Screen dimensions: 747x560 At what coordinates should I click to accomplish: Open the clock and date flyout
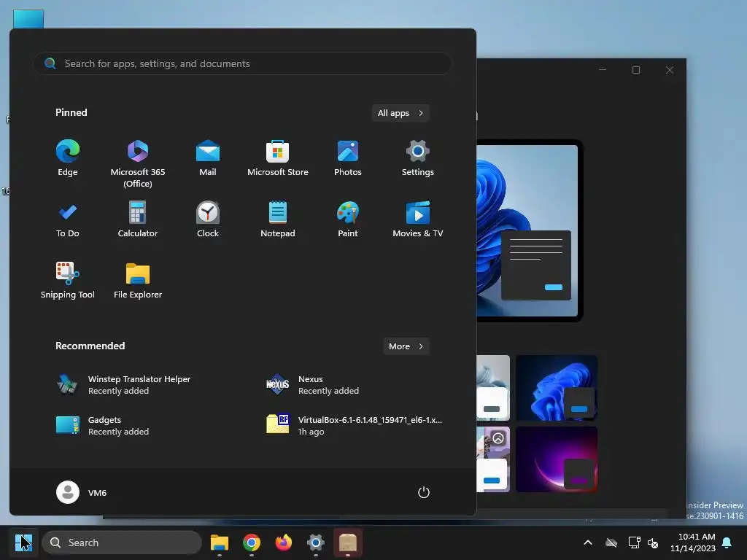coord(693,542)
